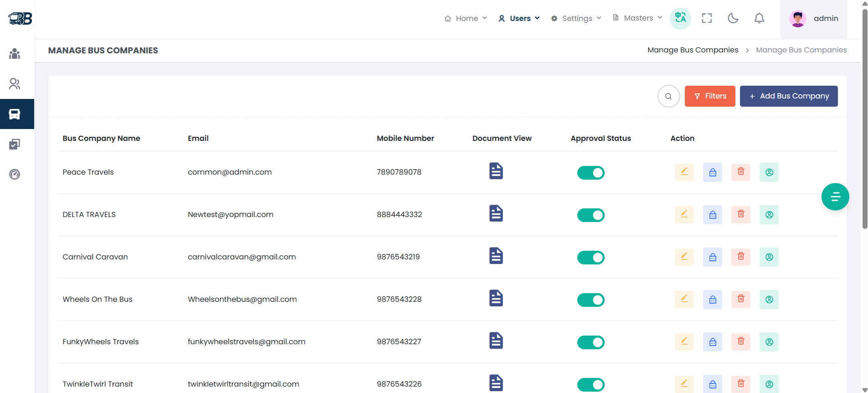
Task: Select mobile number 9876543219
Action: (398, 257)
